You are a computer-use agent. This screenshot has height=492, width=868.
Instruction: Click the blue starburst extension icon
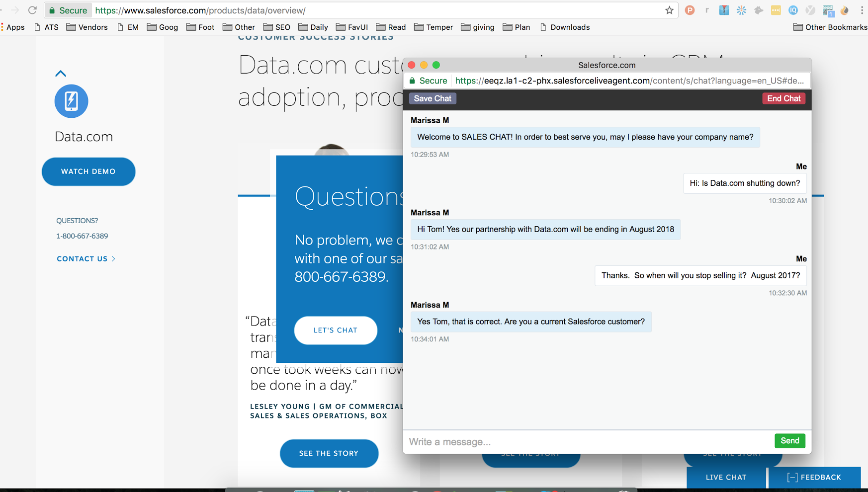click(x=741, y=10)
